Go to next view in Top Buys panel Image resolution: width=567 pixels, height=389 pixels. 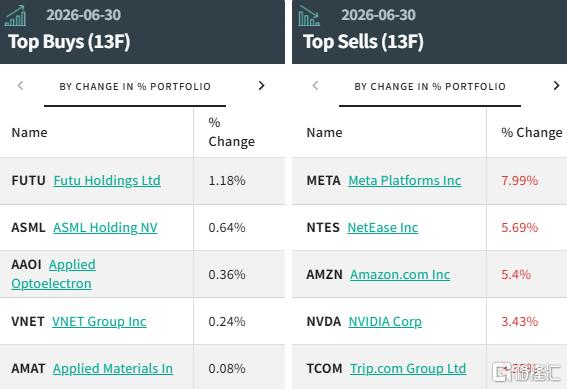pyautogui.click(x=261, y=86)
